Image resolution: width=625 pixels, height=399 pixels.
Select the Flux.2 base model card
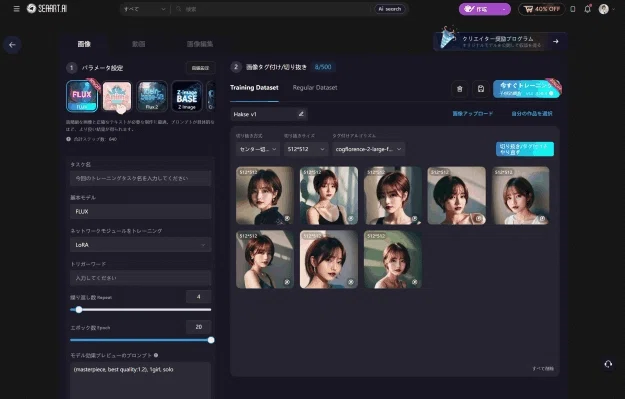[152, 96]
